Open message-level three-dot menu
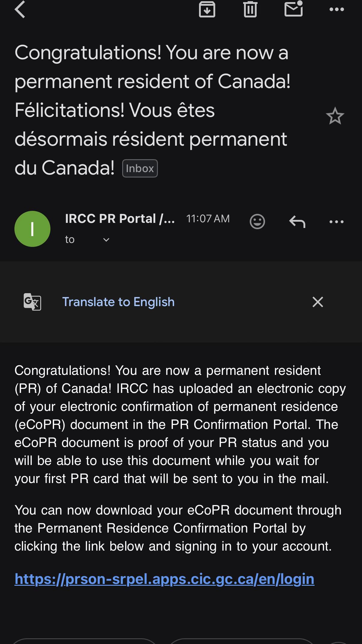The width and height of the screenshot is (362, 644). (336, 222)
